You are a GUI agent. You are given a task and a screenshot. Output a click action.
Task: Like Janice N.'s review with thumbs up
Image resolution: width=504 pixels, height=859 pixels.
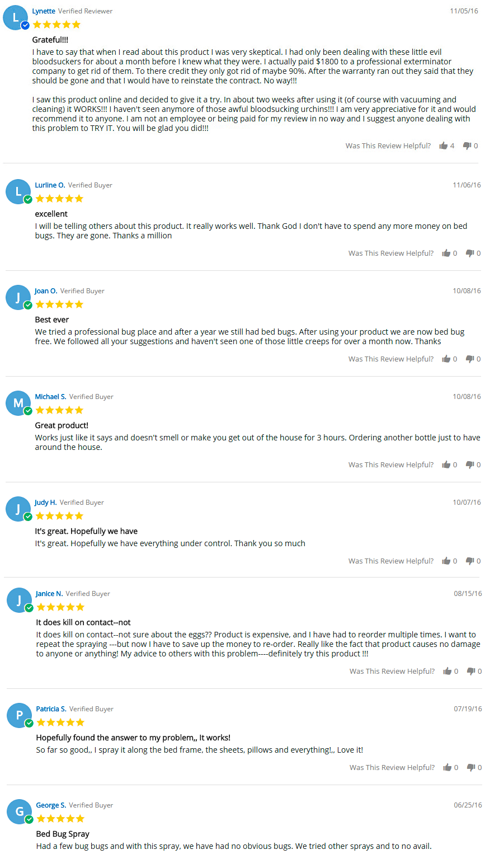pyautogui.click(x=448, y=671)
